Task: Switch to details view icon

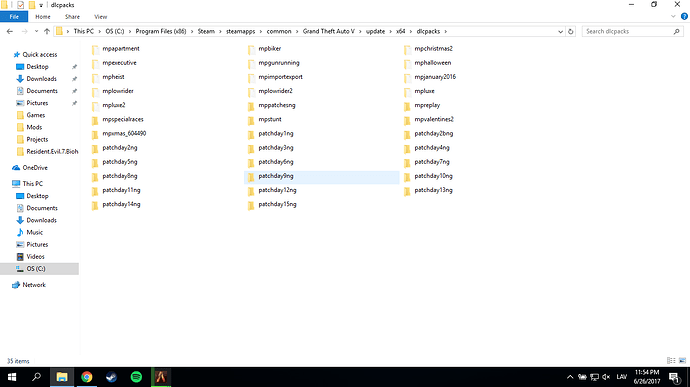Action: pos(671,361)
